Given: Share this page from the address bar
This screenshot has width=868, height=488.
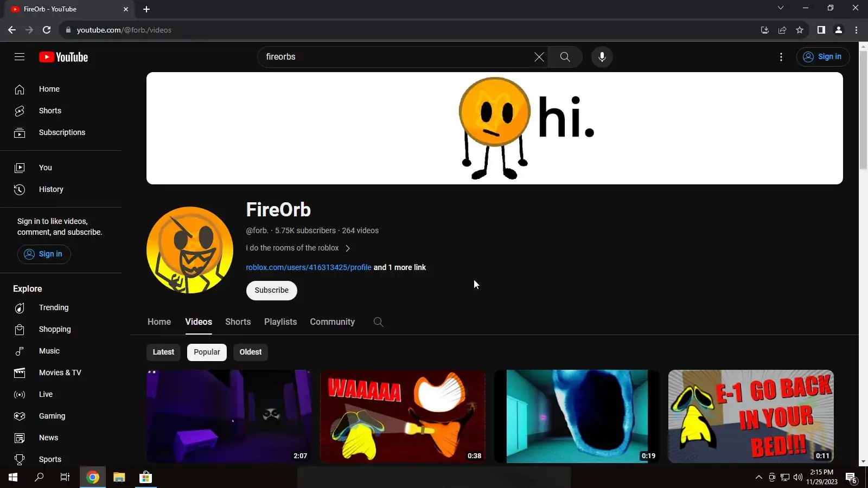Looking at the screenshot, I should (x=782, y=30).
